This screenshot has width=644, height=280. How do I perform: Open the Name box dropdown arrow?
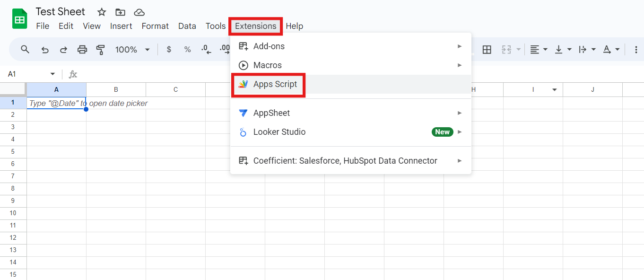click(52, 74)
